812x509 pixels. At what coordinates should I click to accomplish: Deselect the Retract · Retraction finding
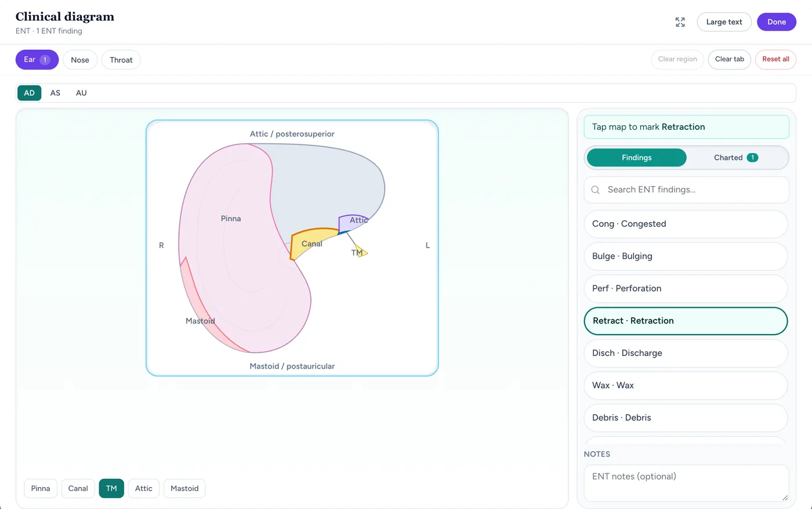point(686,321)
